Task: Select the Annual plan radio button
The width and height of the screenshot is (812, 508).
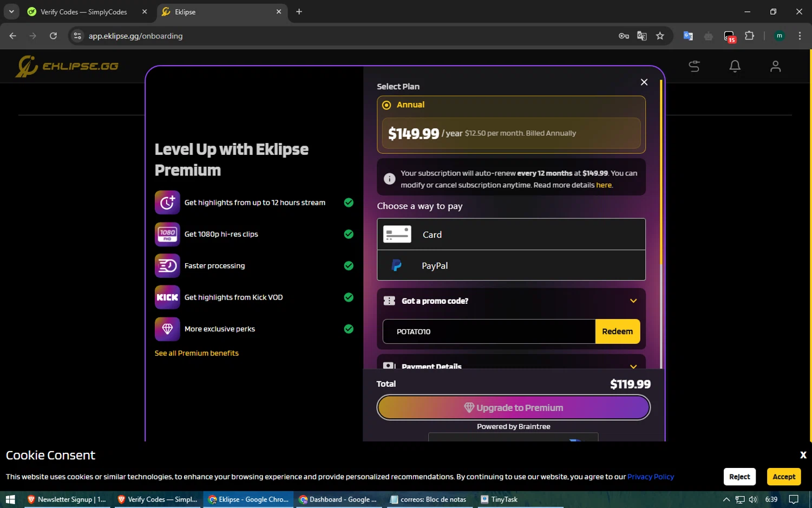Action: tap(387, 105)
